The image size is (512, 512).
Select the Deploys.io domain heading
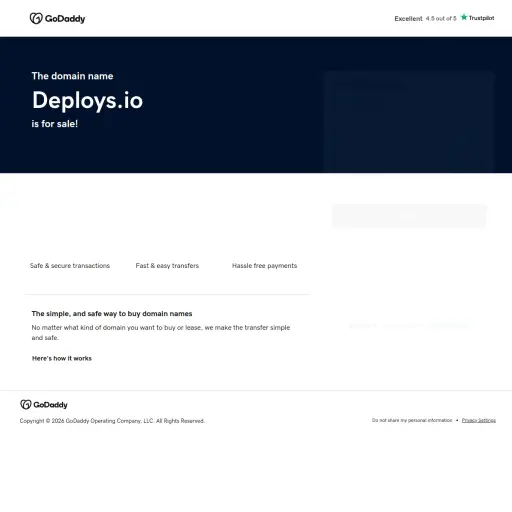click(87, 100)
